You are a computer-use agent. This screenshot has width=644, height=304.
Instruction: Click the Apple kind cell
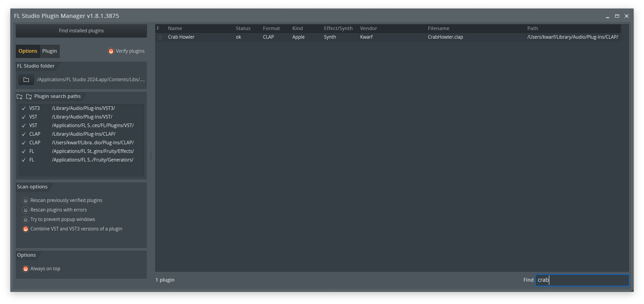pyautogui.click(x=298, y=37)
